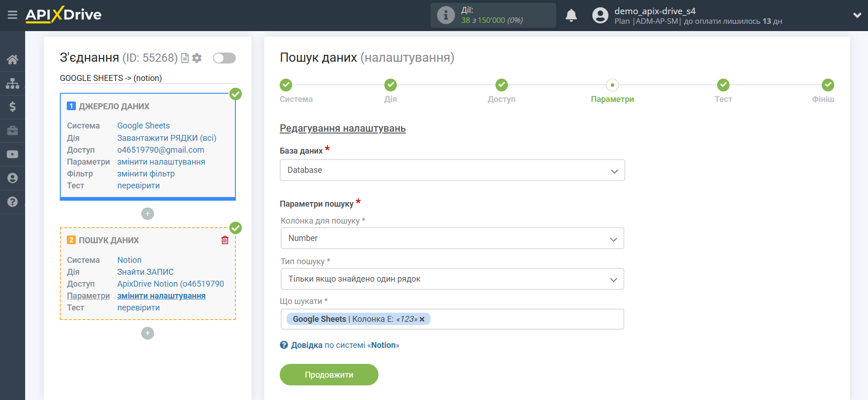Expand account menu chevron

pos(857,15)
